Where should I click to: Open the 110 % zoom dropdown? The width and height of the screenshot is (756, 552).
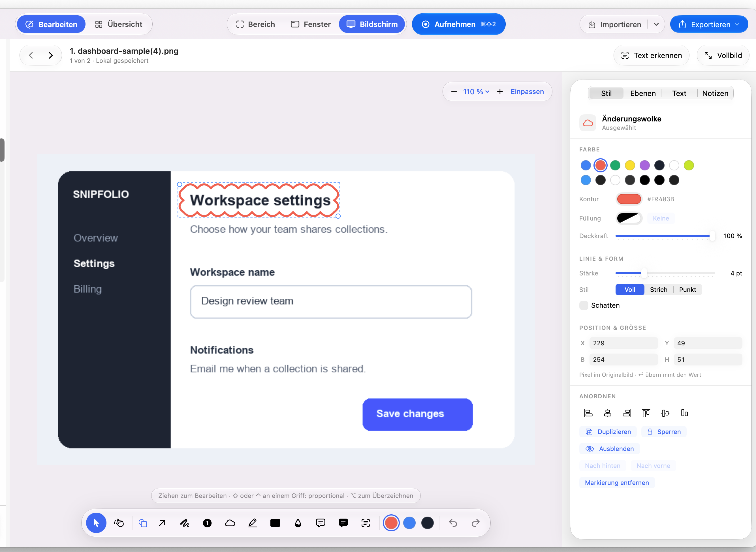tap(476, 91)
